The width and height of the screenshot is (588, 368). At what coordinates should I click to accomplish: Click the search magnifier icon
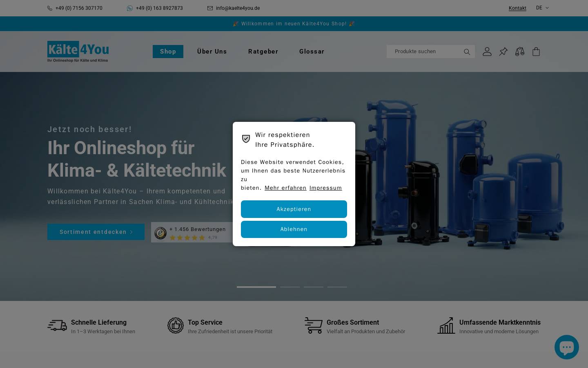tap(467, 52)
